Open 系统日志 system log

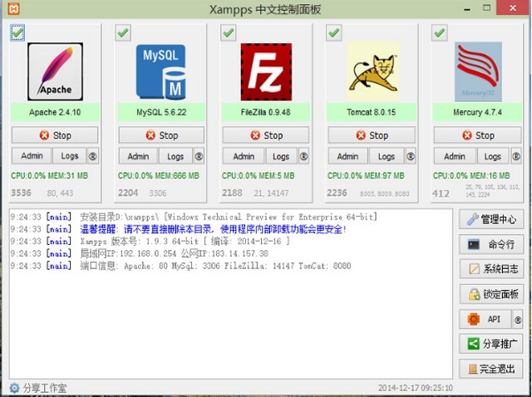click(x=491, y=269)
